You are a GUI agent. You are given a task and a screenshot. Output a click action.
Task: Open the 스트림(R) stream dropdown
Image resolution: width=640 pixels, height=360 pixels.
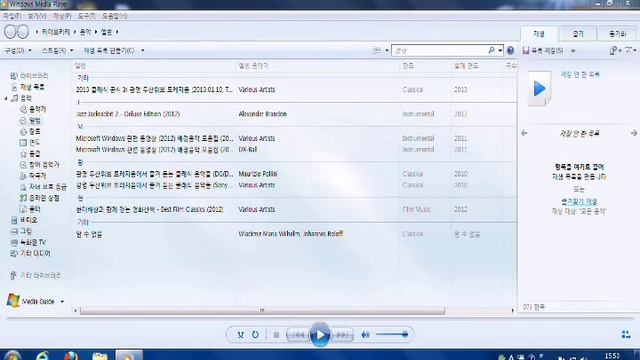[57, 51]
